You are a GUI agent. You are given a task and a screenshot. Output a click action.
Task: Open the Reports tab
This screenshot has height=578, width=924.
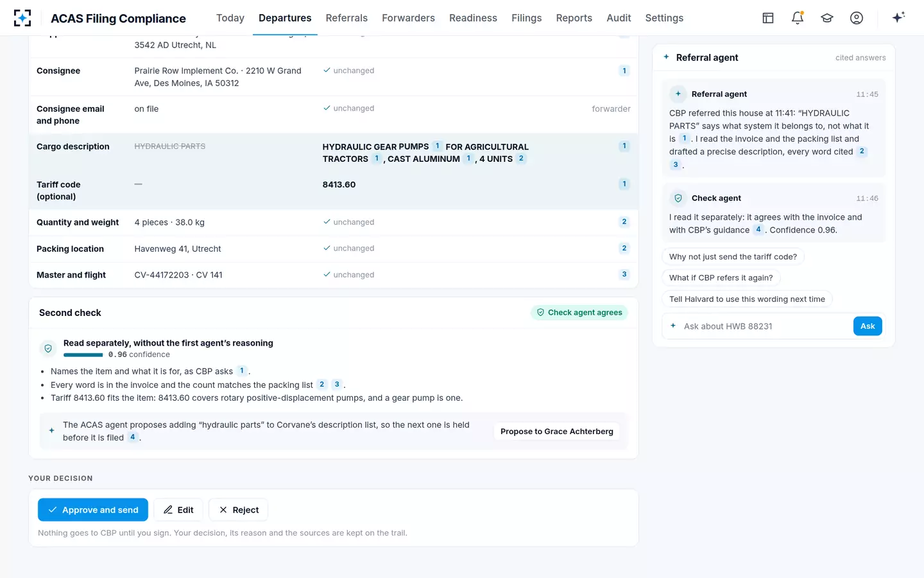click(574, 18)
